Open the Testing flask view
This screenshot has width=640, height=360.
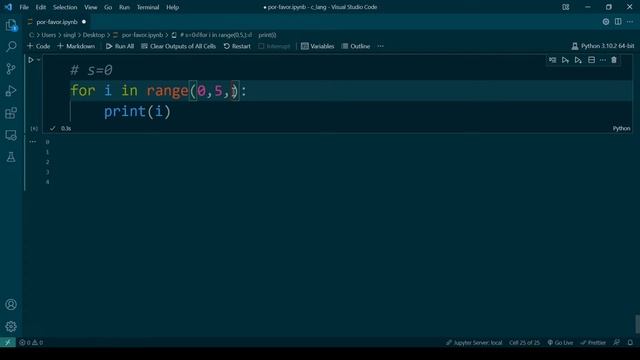tap(11, 157)
